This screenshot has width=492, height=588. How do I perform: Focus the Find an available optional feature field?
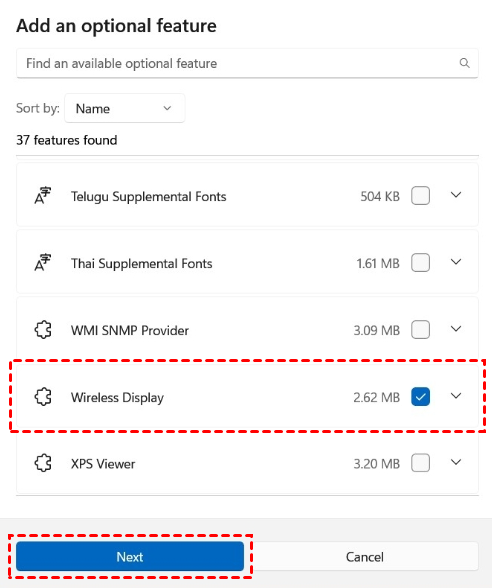click(x=247, y=63)
